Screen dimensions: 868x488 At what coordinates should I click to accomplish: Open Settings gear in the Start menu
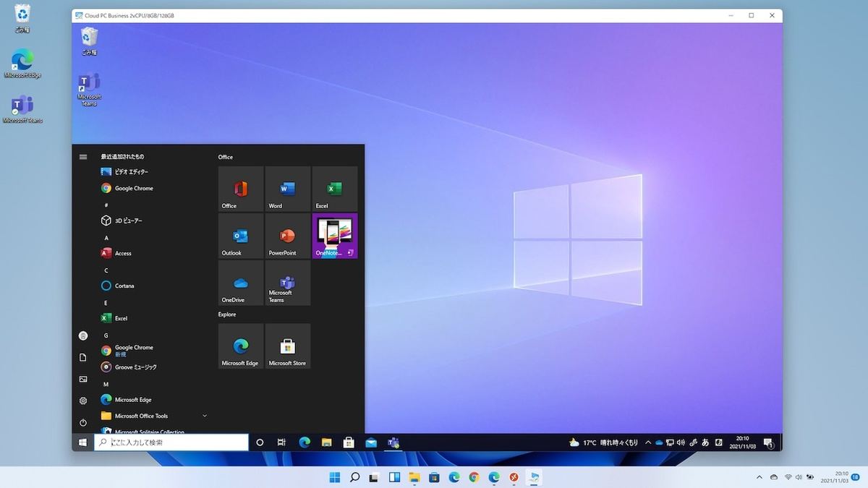(x=83, y=401)
